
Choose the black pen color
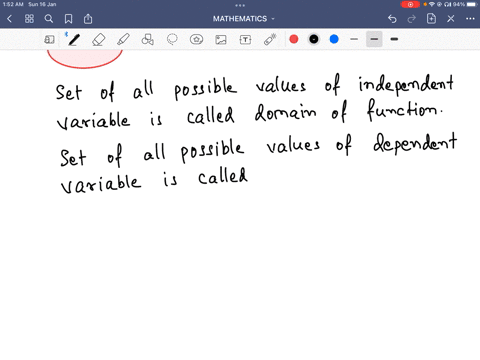coord(314,39)
